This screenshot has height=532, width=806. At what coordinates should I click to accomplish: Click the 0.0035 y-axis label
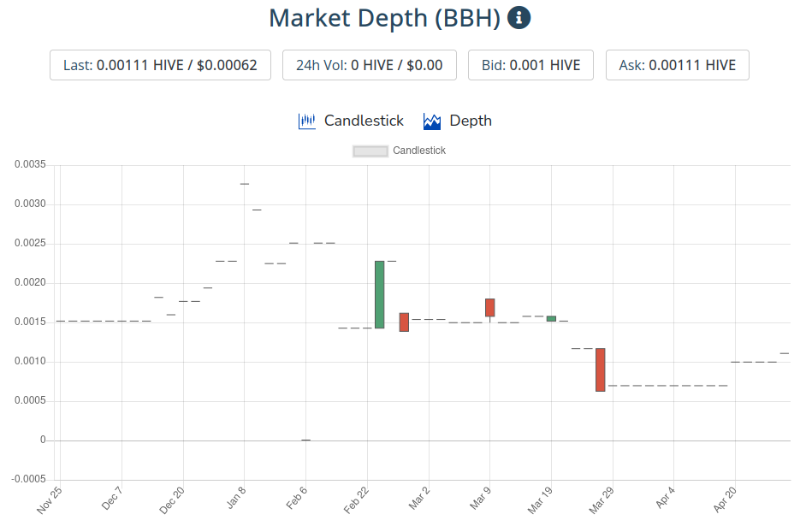tap(30, 164)
